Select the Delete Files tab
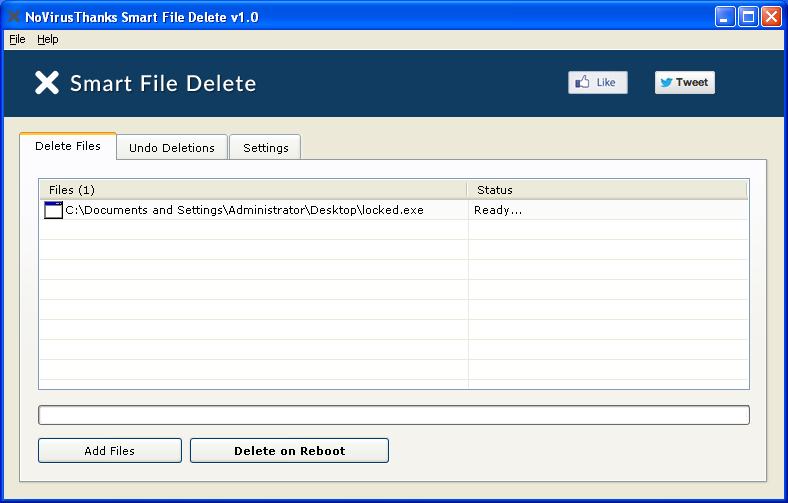The image size is (788, 503). 68,146
